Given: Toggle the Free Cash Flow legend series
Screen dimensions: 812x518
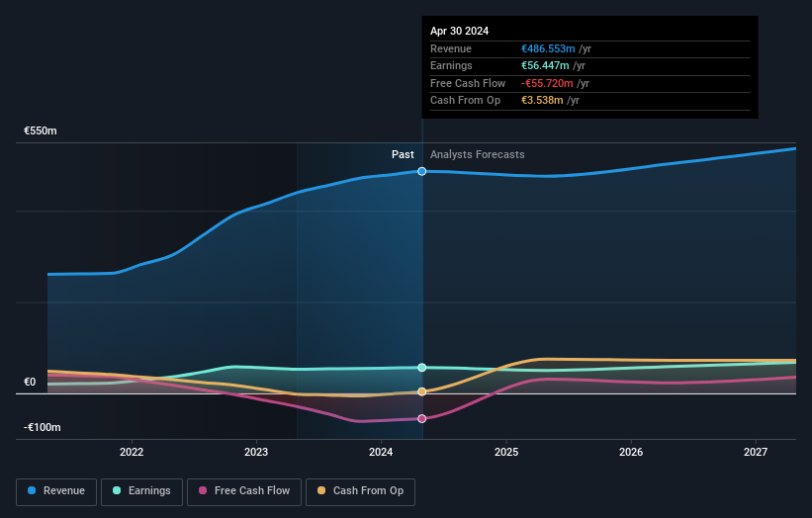Looking at the screenshot, I should coord(244,491).
